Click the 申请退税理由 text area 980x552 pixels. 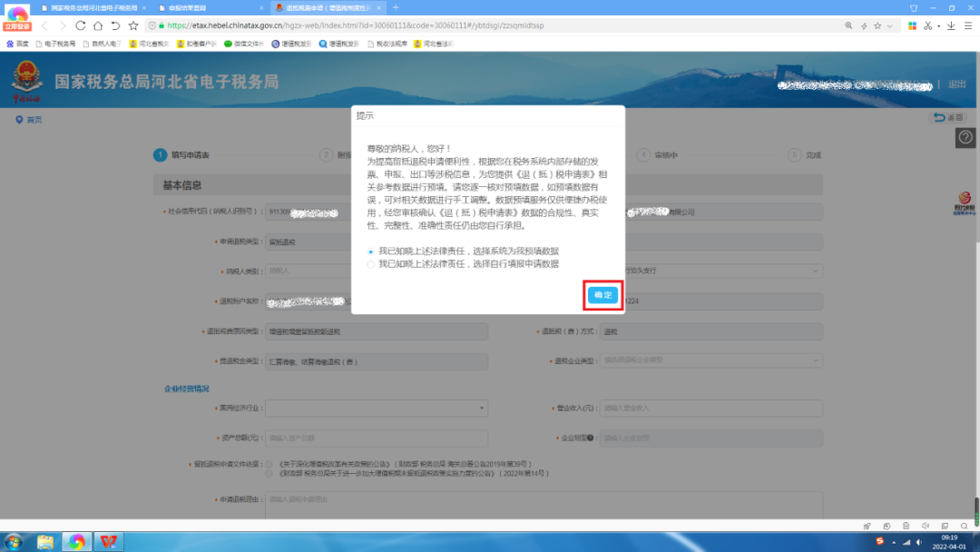tap(544, 505)
